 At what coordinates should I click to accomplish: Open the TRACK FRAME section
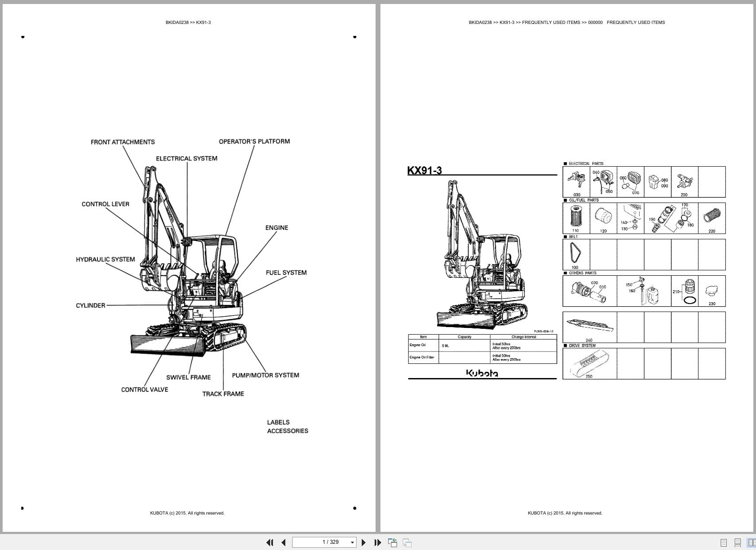[223, 393]
